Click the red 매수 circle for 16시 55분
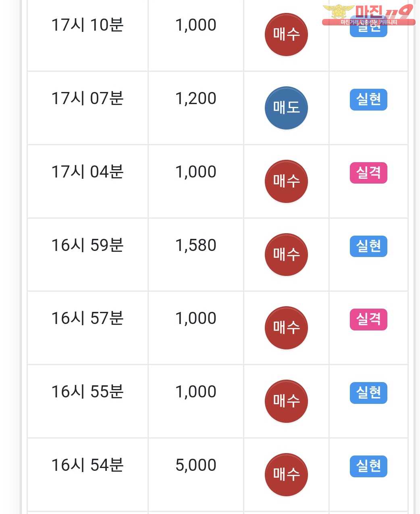 [x=286, y=401]
